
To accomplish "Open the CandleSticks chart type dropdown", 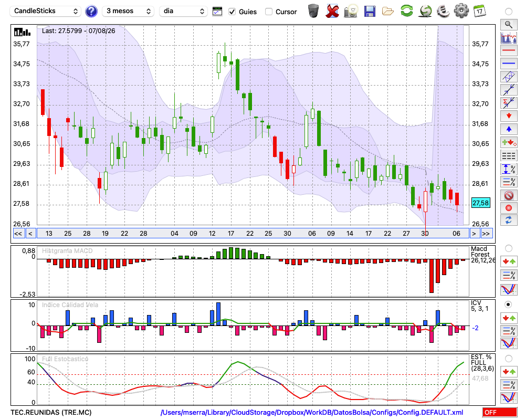I will pos(46,11).
